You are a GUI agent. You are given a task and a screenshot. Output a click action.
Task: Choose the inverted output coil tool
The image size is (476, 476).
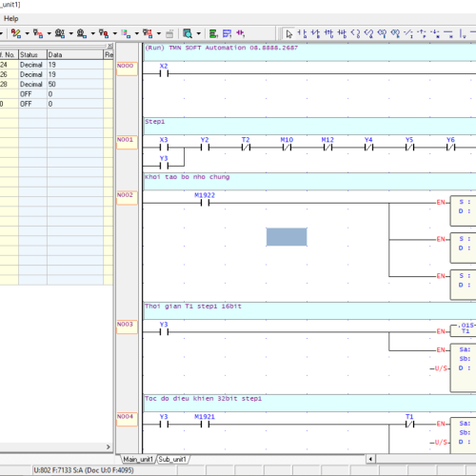tap(368, 33)
